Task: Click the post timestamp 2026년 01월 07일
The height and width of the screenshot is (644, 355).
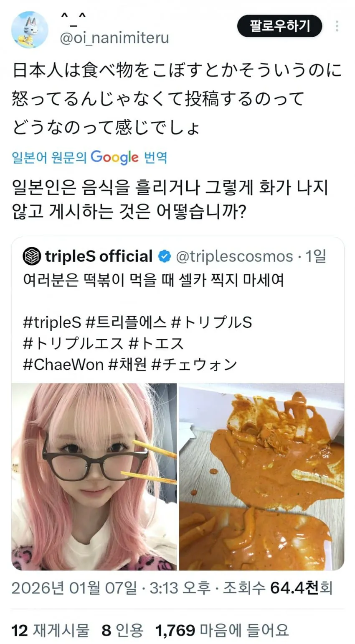Action: pyautogui.click(x=74, y=588)
